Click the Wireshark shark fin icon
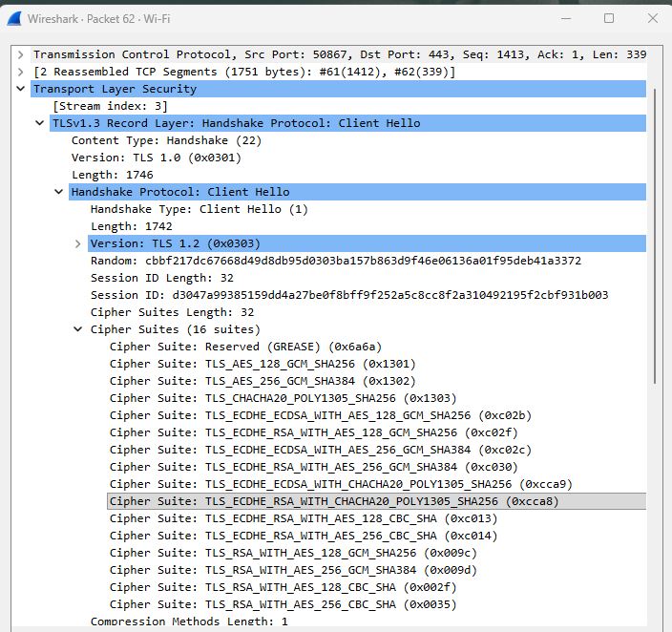The image size is (672, 632). coord(14,19)
